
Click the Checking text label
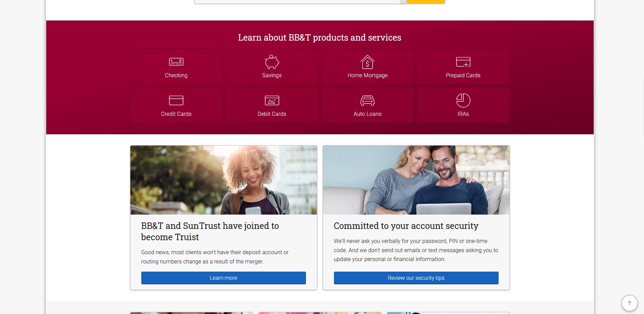tap(176, 75)
